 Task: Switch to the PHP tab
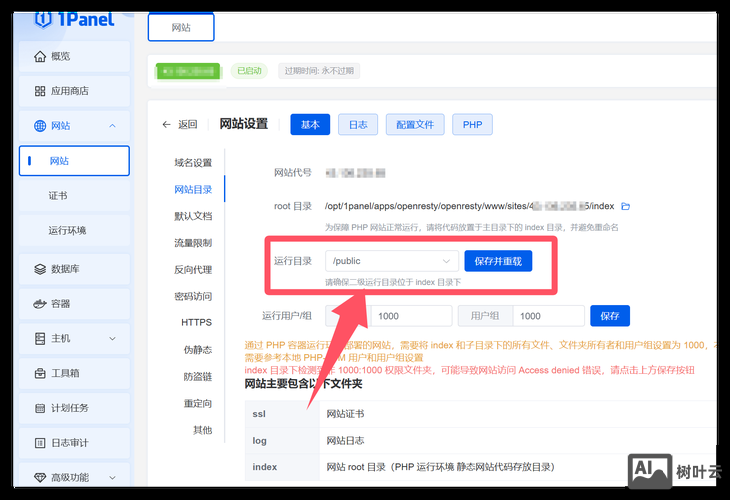tap(472, 125)
